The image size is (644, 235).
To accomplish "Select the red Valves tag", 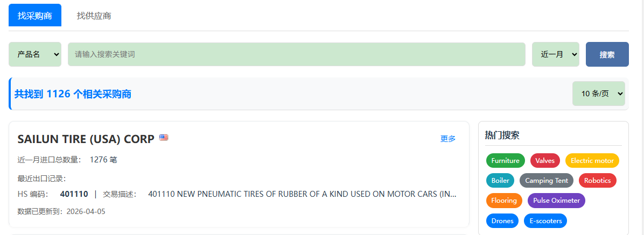I will pos(545,161).
